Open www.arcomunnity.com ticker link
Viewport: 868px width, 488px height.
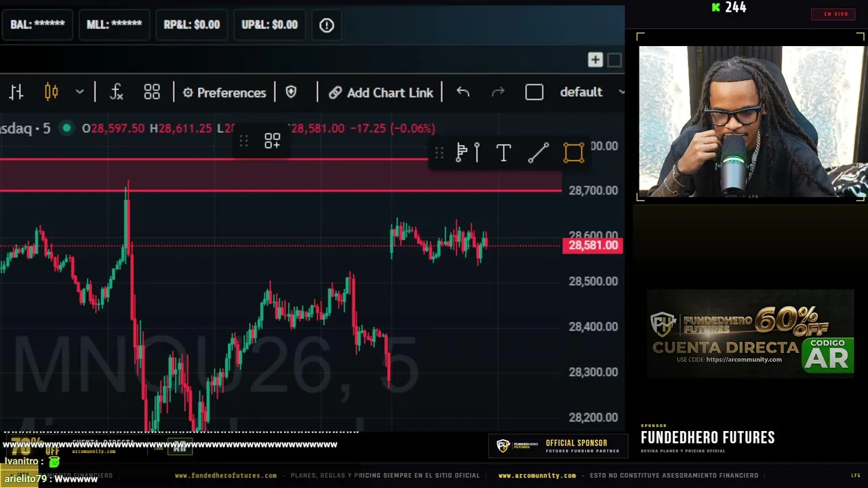tap(537, 476)
